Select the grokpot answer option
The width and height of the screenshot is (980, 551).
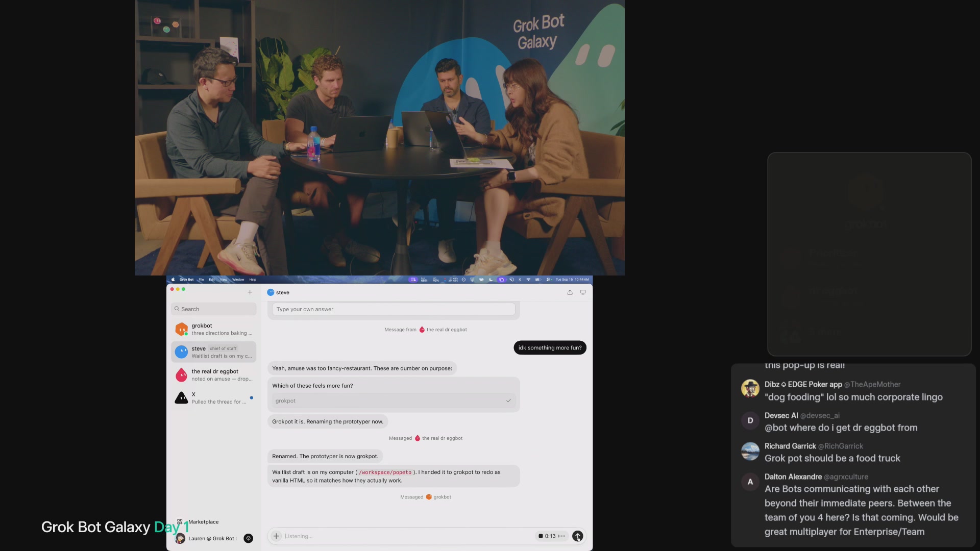point(394,400)
